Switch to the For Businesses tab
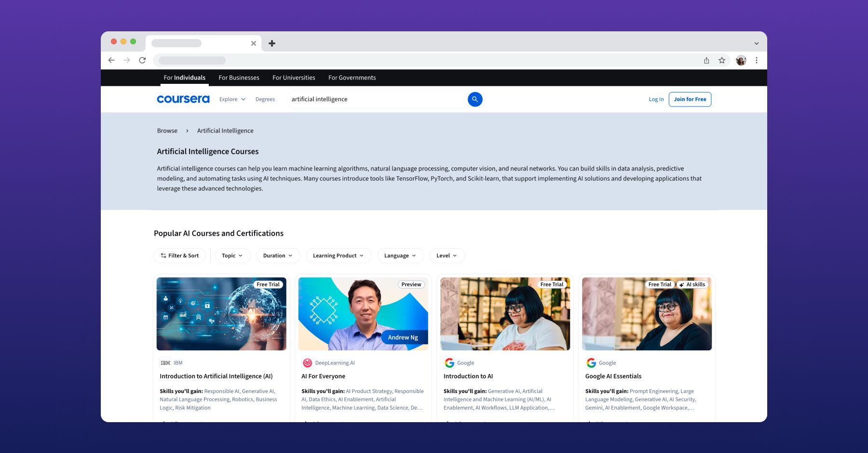The image size is (868, 453). [239, 78]
